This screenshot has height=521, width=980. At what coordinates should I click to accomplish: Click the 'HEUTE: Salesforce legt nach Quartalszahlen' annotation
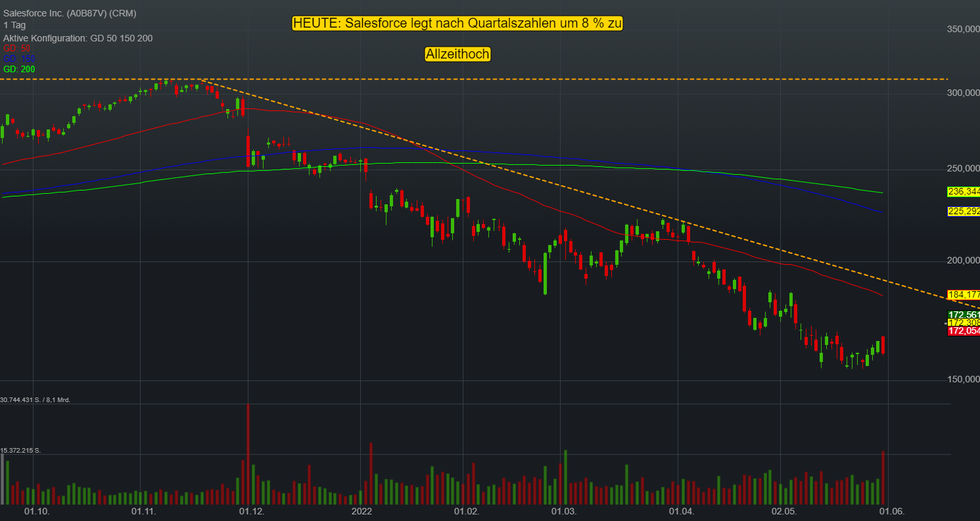(457, 23)
